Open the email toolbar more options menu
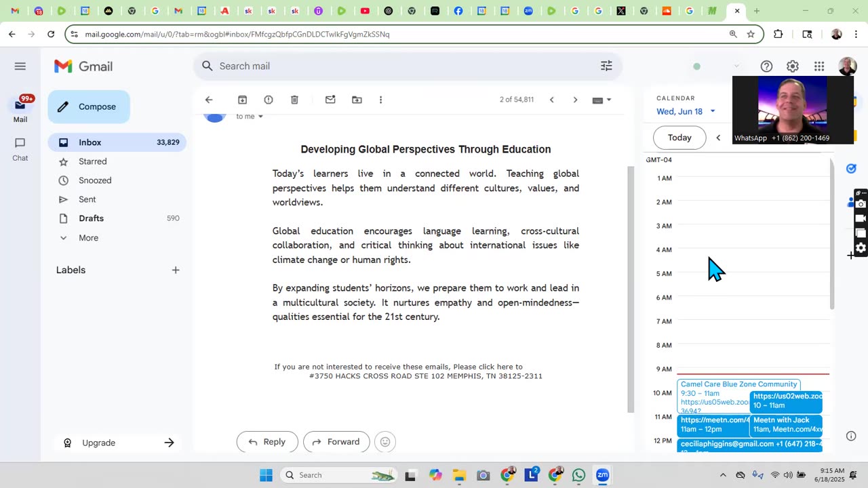This screenshot has height=488, width=868. click(x=380, y=100)
